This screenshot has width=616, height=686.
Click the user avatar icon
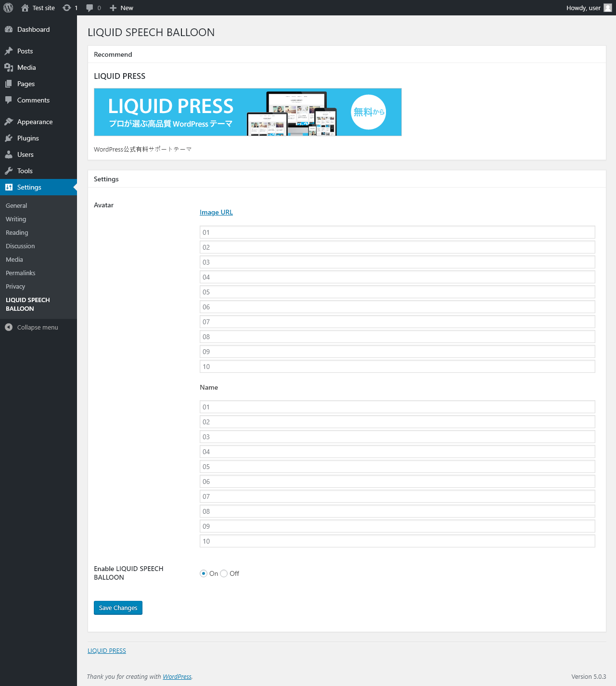pyautogui.click(x=608, y=8)
